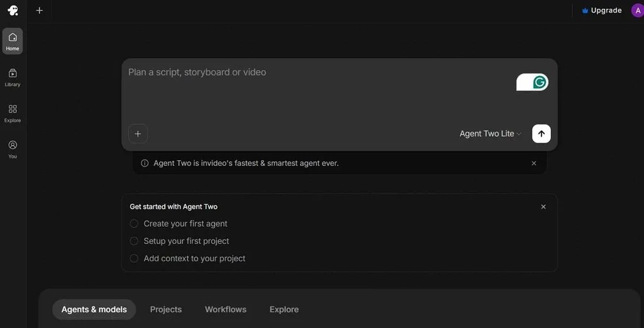Viewport: 644px width, 328px height.
Task: Check 'Create your first agent' circle
Action: [x=134, y=224]
